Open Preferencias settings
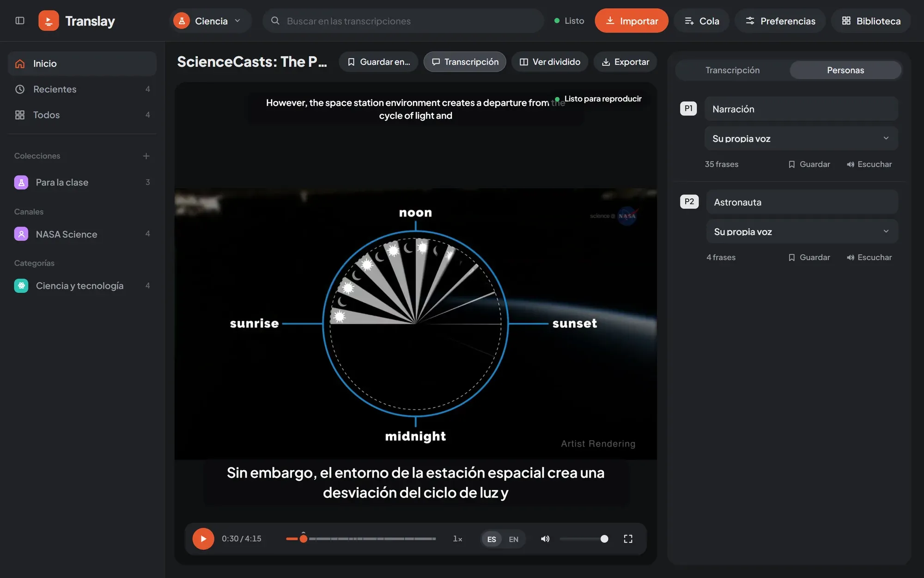 tap(780, 21)
